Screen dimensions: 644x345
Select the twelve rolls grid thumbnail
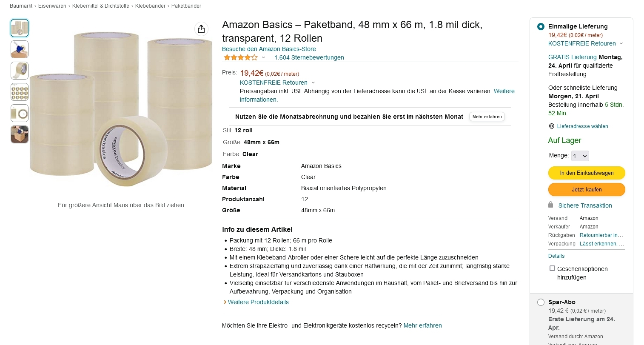point(20,92)
